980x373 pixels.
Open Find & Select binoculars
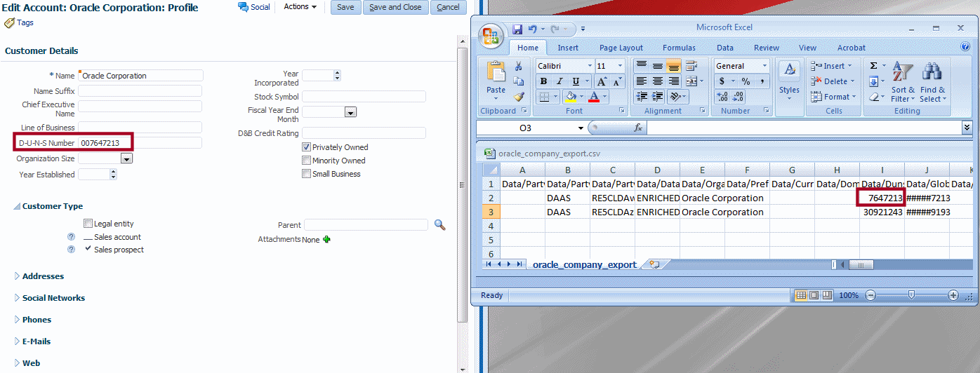point(933,82)
